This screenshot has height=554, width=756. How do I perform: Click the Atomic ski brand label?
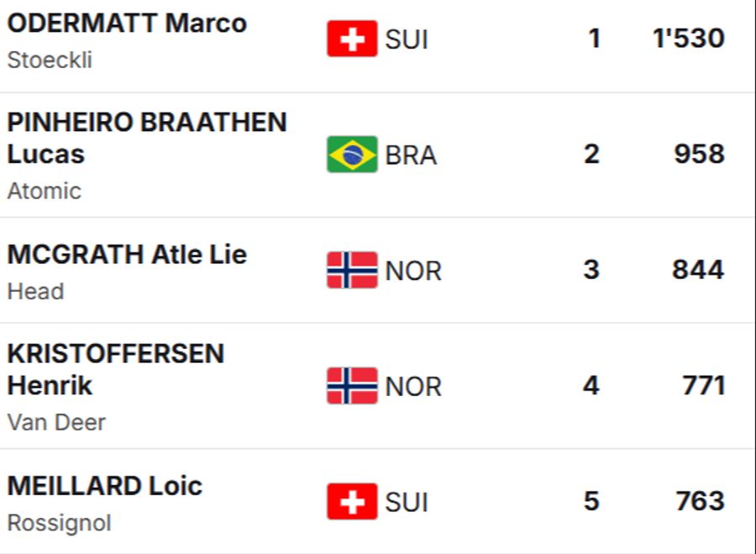click(x=45, y=191)
